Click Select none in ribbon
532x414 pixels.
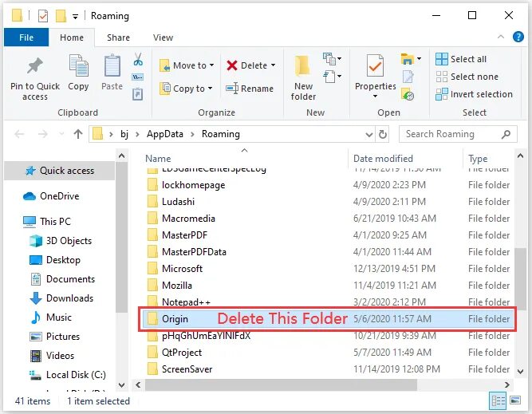pos(467,77)
